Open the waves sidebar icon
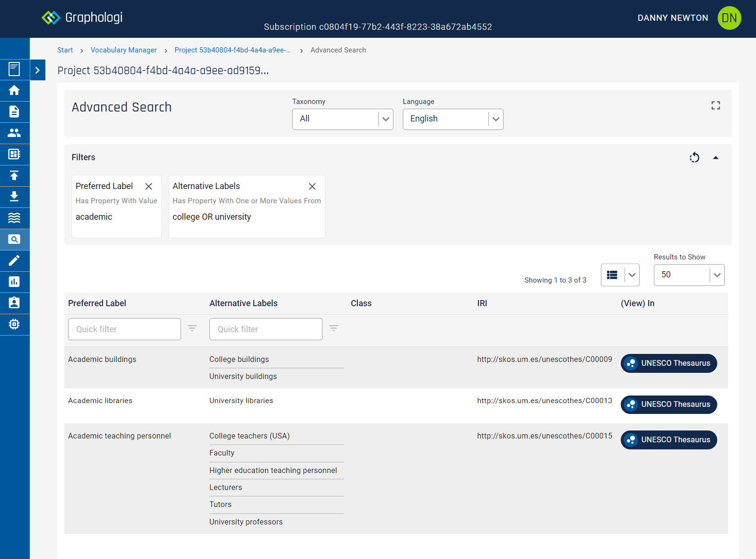The width and height of the screenshot is (756, 559). [14, 218]
